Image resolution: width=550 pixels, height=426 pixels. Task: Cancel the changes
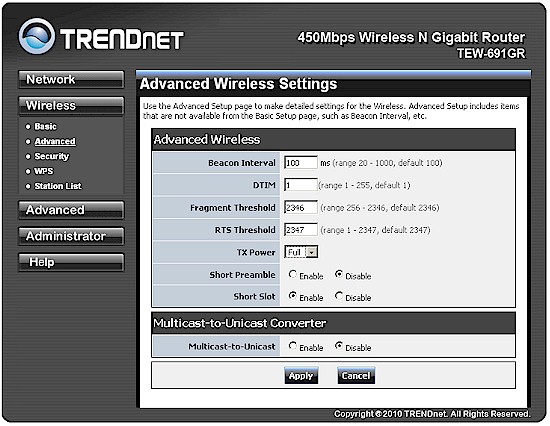tap(356, 376)
